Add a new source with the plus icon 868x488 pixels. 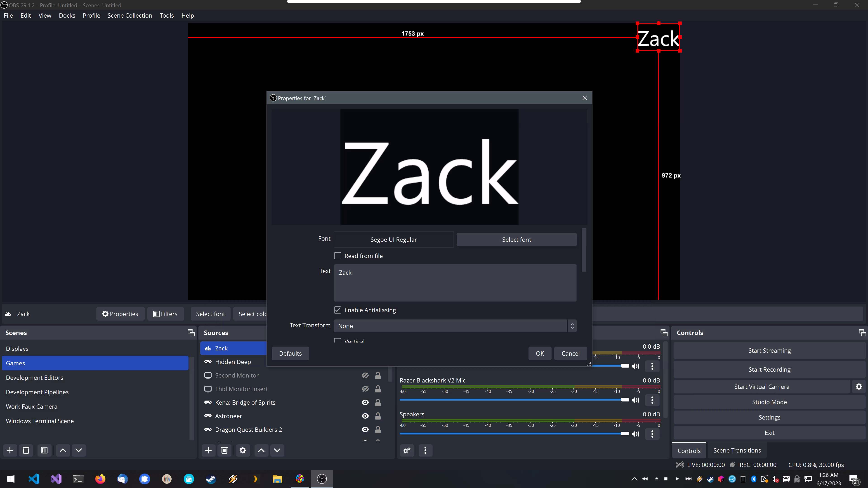point(209,450)
